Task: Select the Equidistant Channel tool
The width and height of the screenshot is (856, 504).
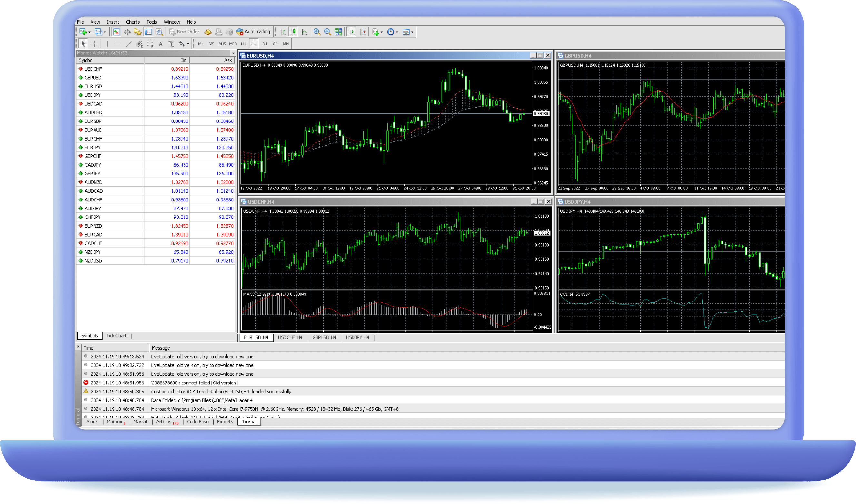Action: coord(139,44)
